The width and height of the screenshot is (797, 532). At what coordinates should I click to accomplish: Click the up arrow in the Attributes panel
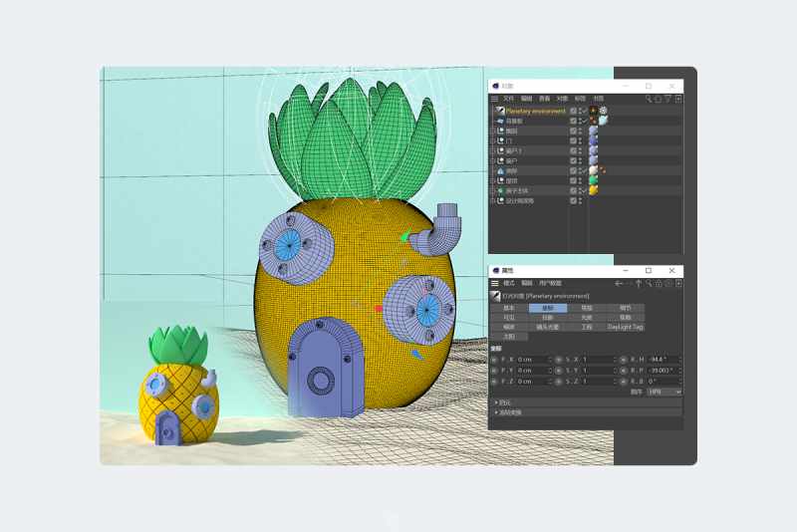[x=639, y=284]
